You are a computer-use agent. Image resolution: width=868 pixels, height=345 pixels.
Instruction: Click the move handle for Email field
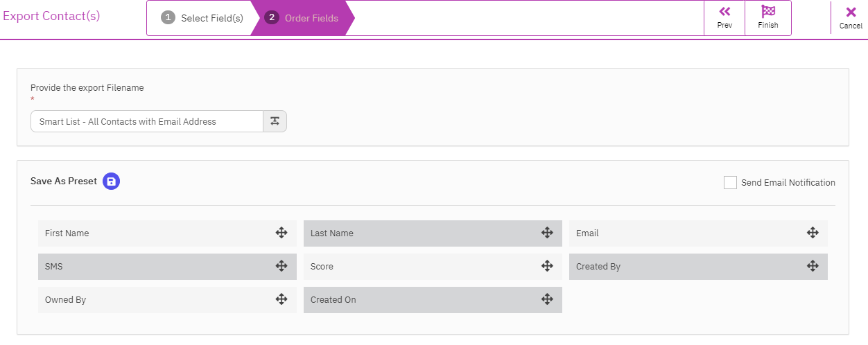[x=813, y=233]
